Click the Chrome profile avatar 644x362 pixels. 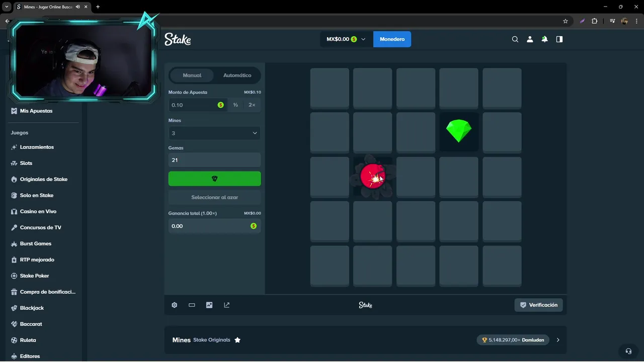tap(624, 21)
